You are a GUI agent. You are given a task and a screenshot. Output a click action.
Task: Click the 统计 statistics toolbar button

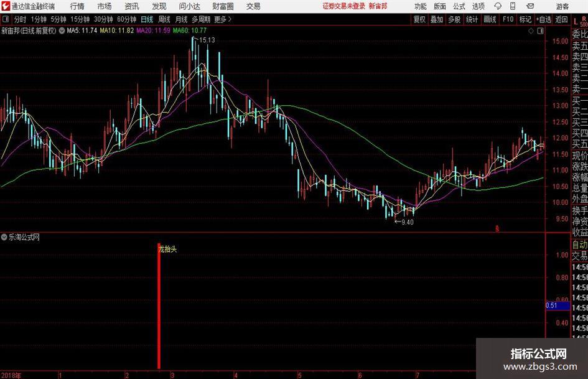coord(472,19)
